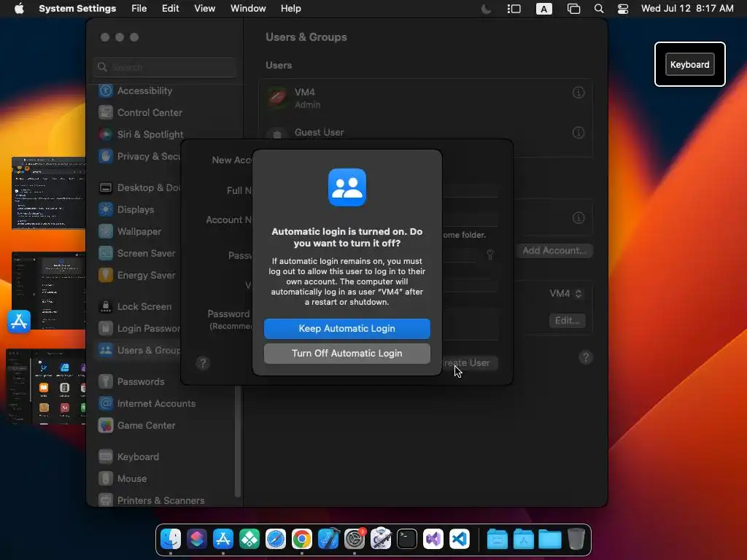This screenshot has width=747, height=560.
Task: Open Edit menu
Action: click(x=170, y=9)
